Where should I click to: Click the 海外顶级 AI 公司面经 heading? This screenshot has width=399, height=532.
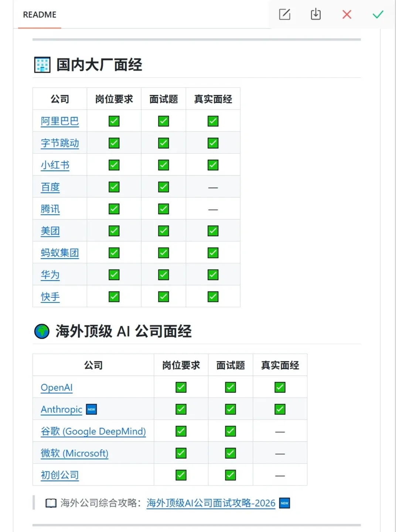pos(123,331)
